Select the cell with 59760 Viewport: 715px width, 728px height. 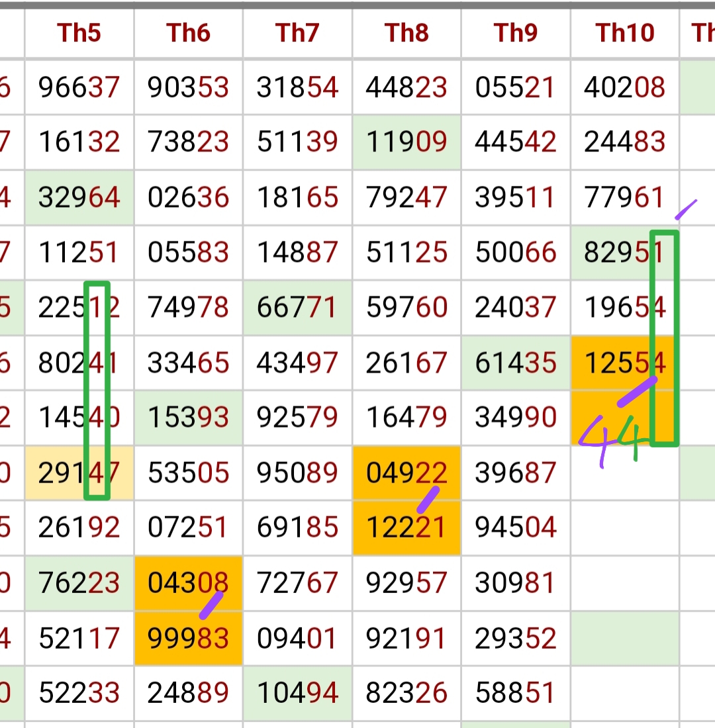pyautogui.click(x=406, y=307)
